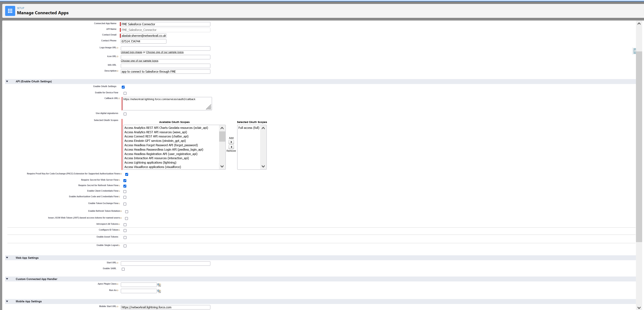Open Run As lookup icon
Image resolution: width=644 pixels, height=310 pixels.
pyautogui.click(x=159, y=291)
